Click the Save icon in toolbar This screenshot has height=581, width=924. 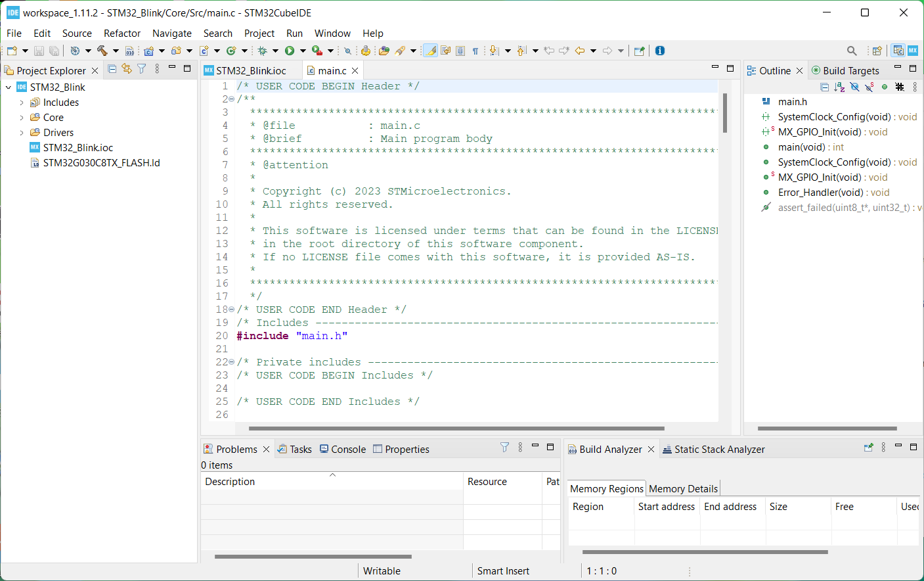pyautogui.click(x=39, y=51)
